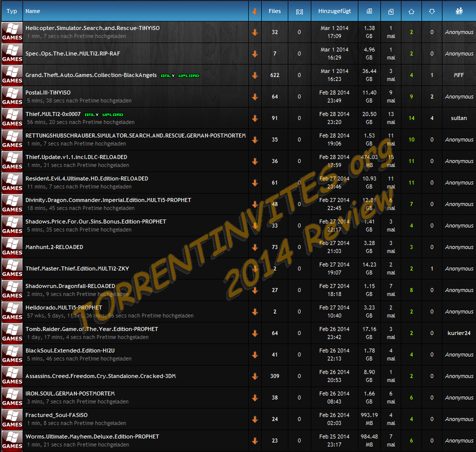This screenshot has height=452, width=476.
Task: Click the 309 files count for Assassins.Creed row
Action: point(275,376)
